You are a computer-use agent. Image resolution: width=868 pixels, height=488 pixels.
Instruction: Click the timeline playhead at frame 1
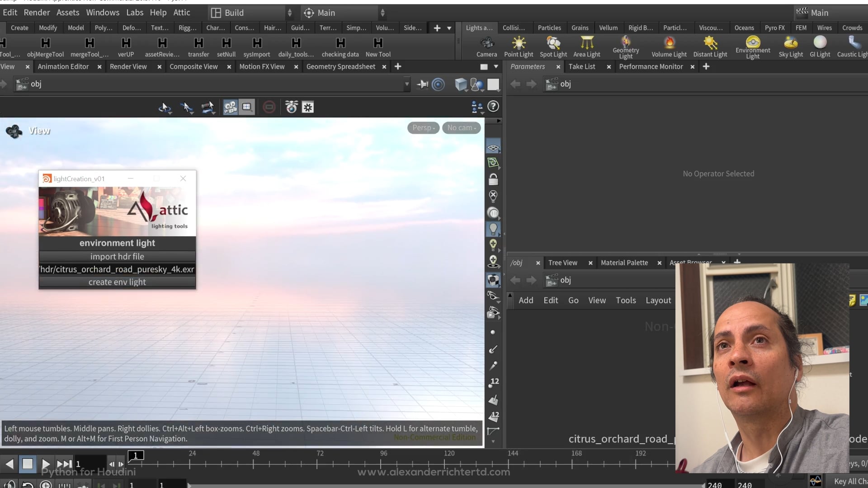(x=136, y=455)
